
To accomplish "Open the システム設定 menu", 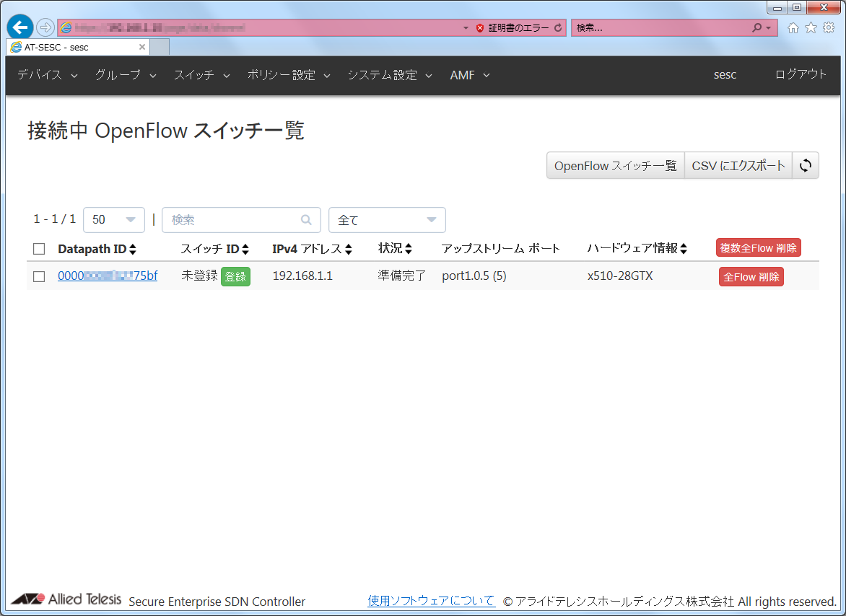I will pos(390,76).
